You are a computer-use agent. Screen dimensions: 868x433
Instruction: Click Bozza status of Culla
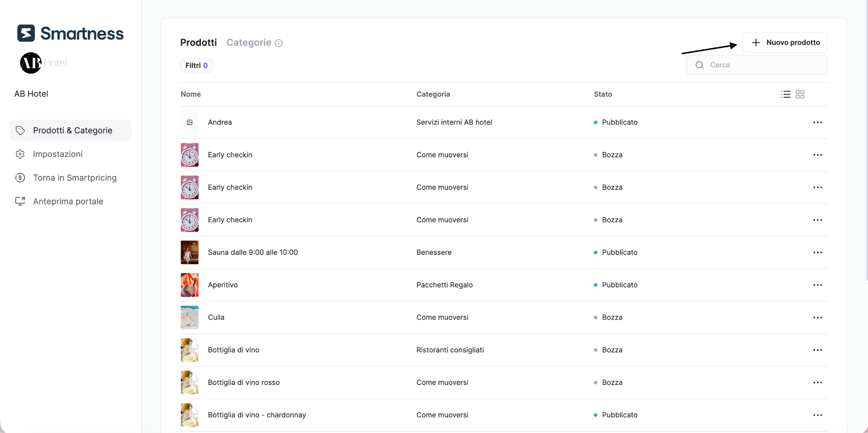pyautogui.click(x=608, y=317)
